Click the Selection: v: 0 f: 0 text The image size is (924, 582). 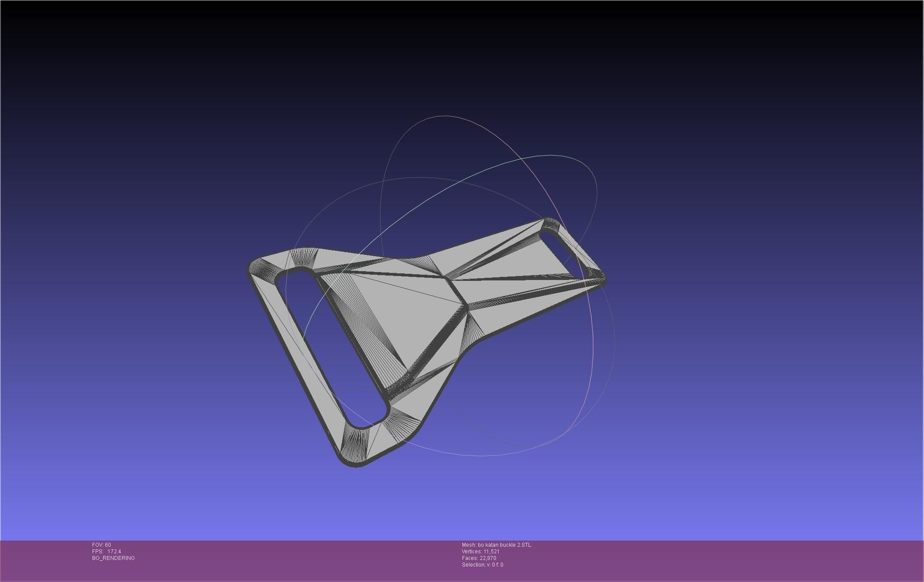(482, 565)
